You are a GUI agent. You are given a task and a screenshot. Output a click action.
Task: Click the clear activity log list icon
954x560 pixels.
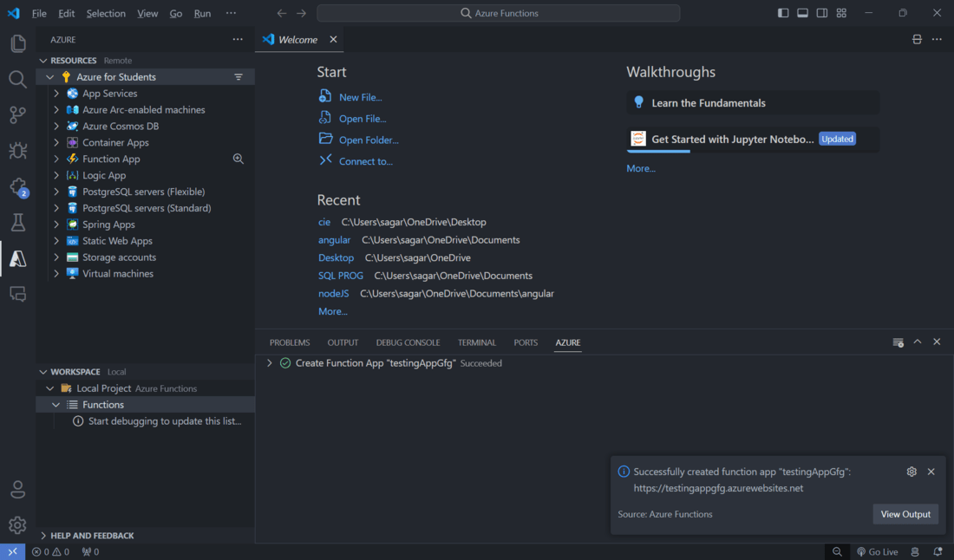(x=898, y=342)
